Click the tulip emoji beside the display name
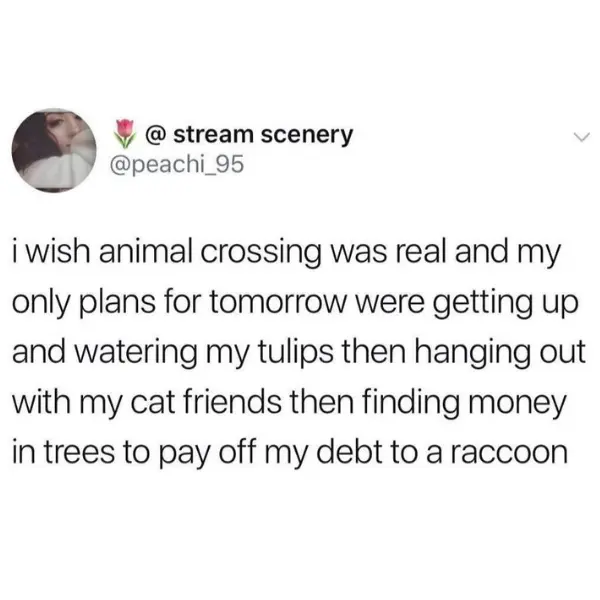 pyautogui.click(x=126, y=134)
